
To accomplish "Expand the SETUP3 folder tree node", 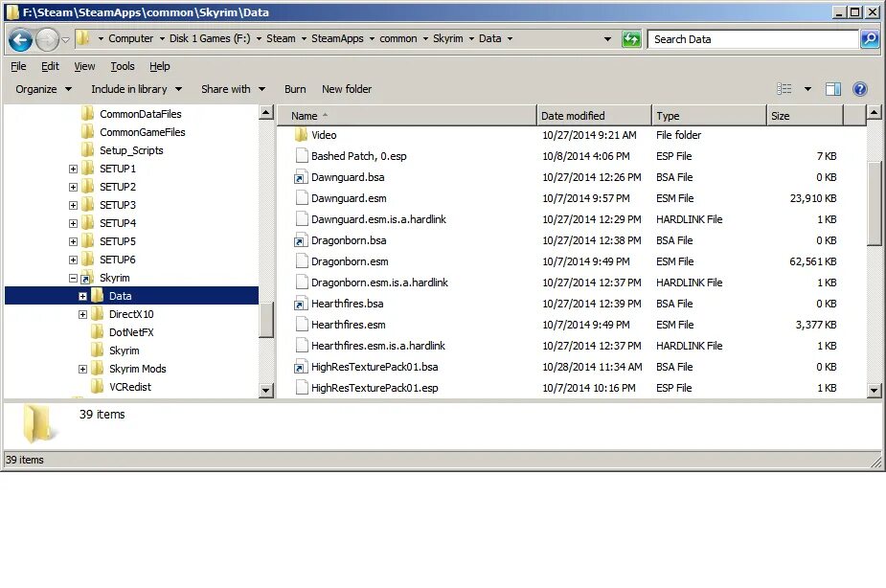I will pos(73,205).
